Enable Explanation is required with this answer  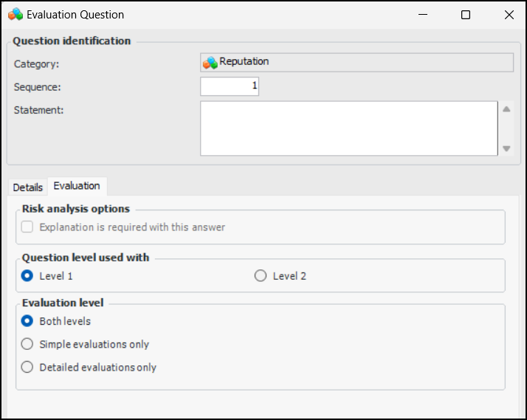pos(27,227)
